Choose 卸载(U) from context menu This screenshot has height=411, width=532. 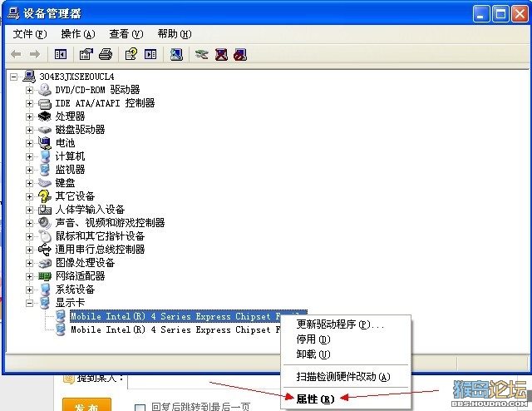(313, 354)
